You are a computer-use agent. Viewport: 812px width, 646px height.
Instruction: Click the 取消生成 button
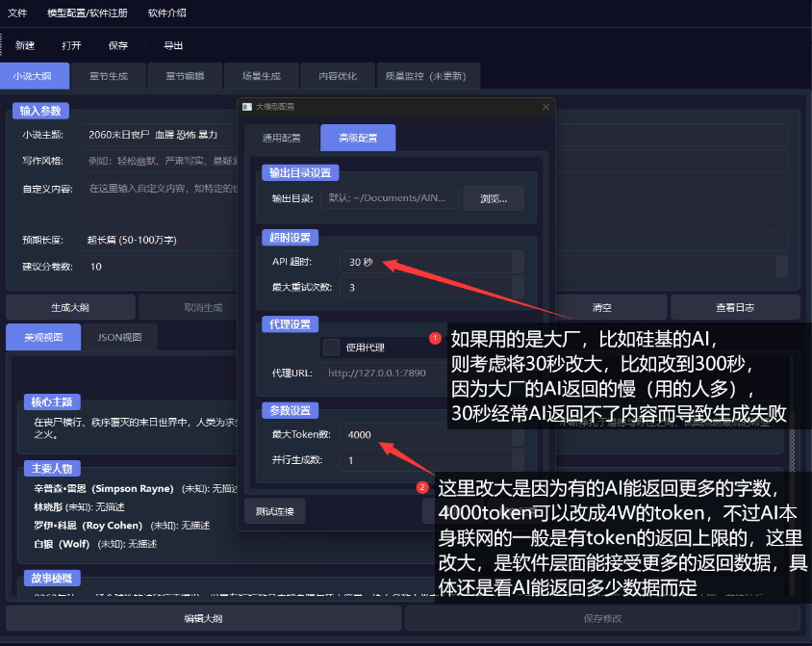click(x=203, y=308)
